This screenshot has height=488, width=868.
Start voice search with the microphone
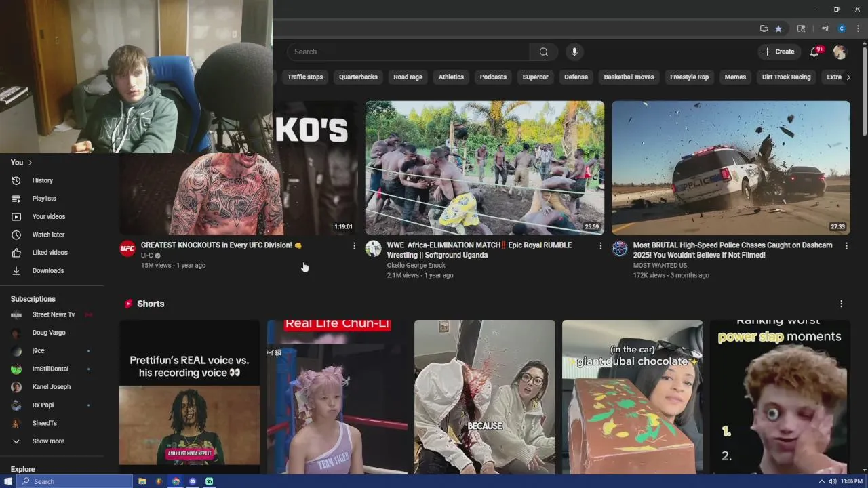tap(574, 52)
